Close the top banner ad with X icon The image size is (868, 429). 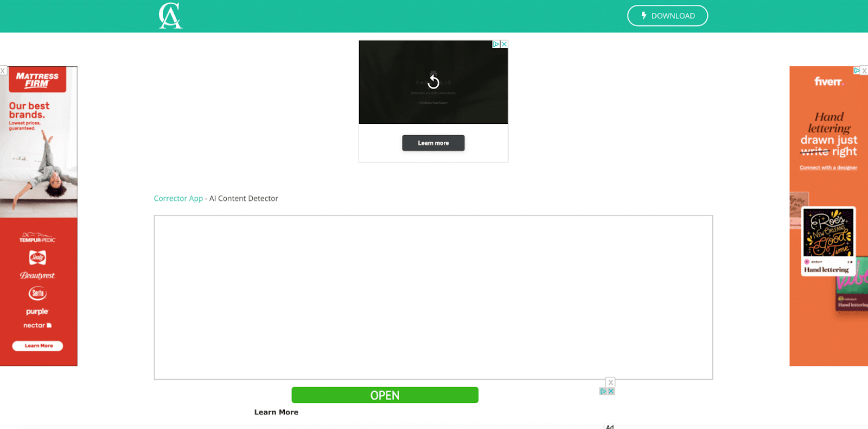pyautogui.click(x=504, y=45)
